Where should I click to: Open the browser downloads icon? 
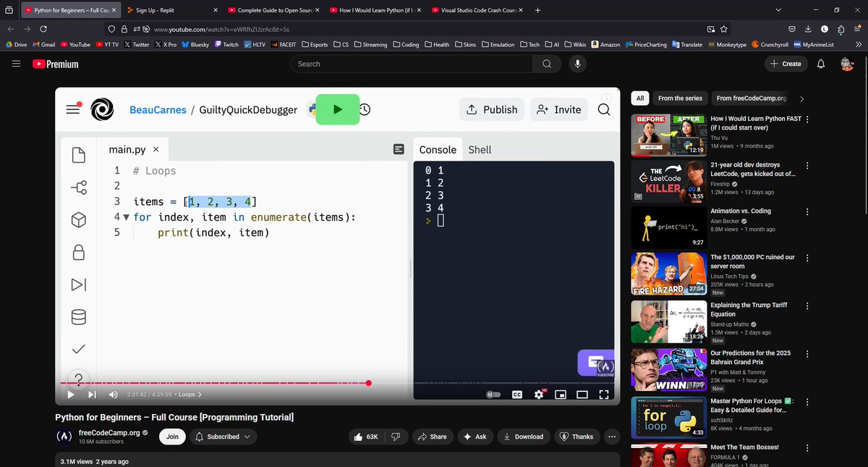point(808,29)
